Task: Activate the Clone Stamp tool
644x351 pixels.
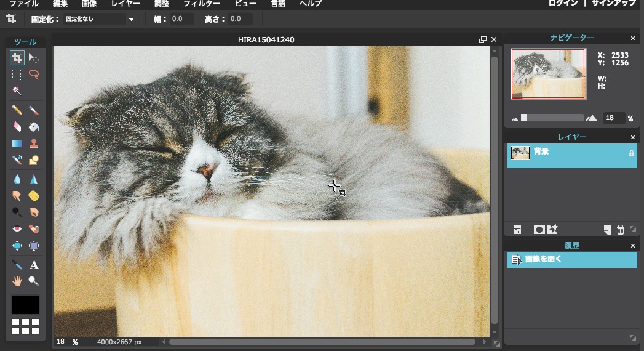Action: (34, 143)
